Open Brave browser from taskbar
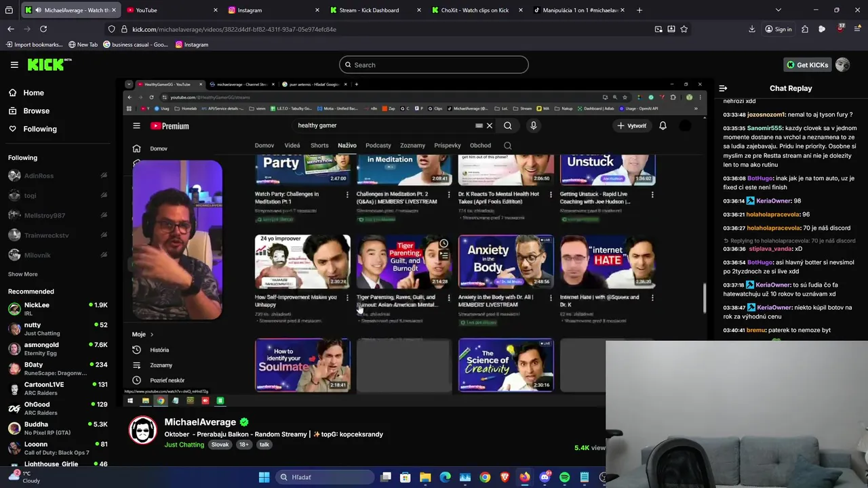The width and height of the screenshot is (868, 488). (505, 477)
